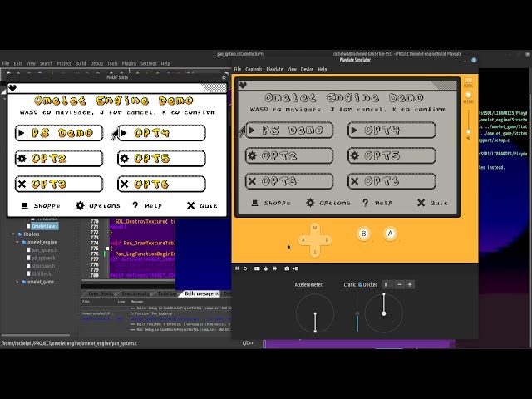Screen dimensions: 532x399
Task: Open Code::Blocks Plugins menu
Action: 129,63
